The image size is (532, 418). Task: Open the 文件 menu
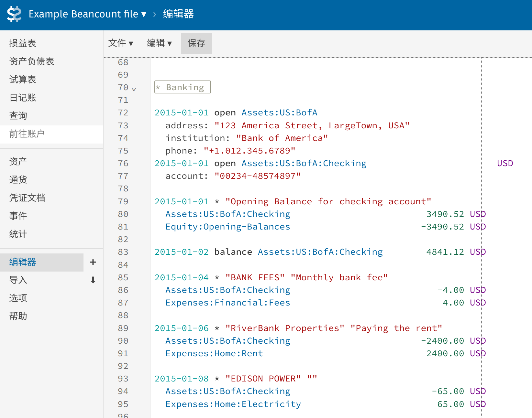120,43
